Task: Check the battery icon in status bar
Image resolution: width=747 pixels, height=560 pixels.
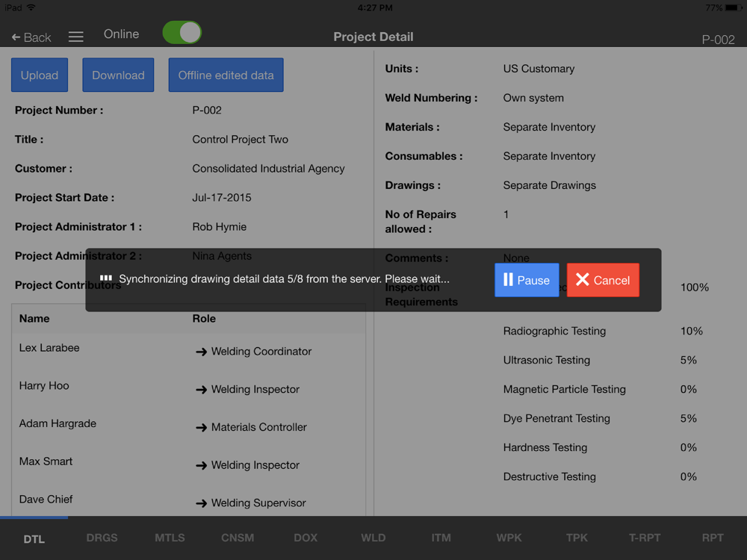Action: tap(734, 7)
